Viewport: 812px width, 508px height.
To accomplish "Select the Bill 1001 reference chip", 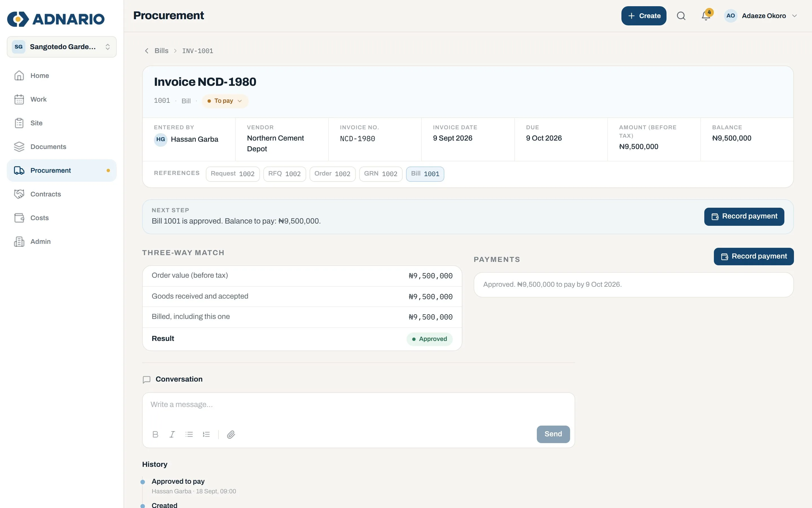I will coord(425,174).
